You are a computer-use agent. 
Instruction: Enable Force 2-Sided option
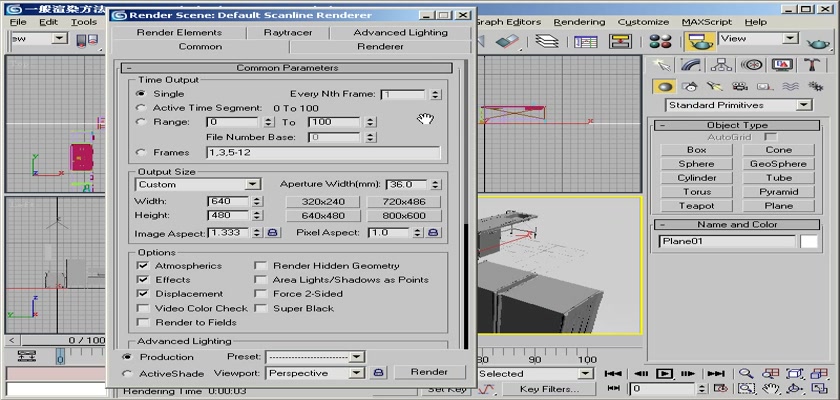(260, 293)
